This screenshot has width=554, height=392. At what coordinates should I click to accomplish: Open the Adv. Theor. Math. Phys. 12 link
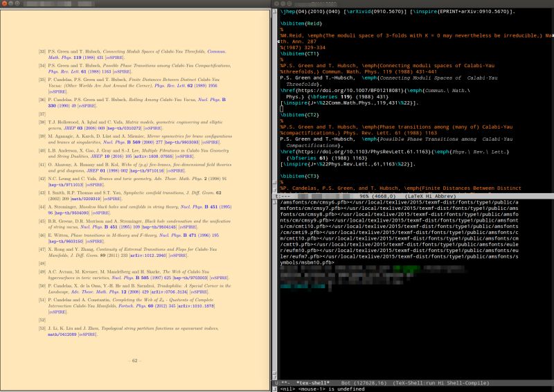[110, 292]
